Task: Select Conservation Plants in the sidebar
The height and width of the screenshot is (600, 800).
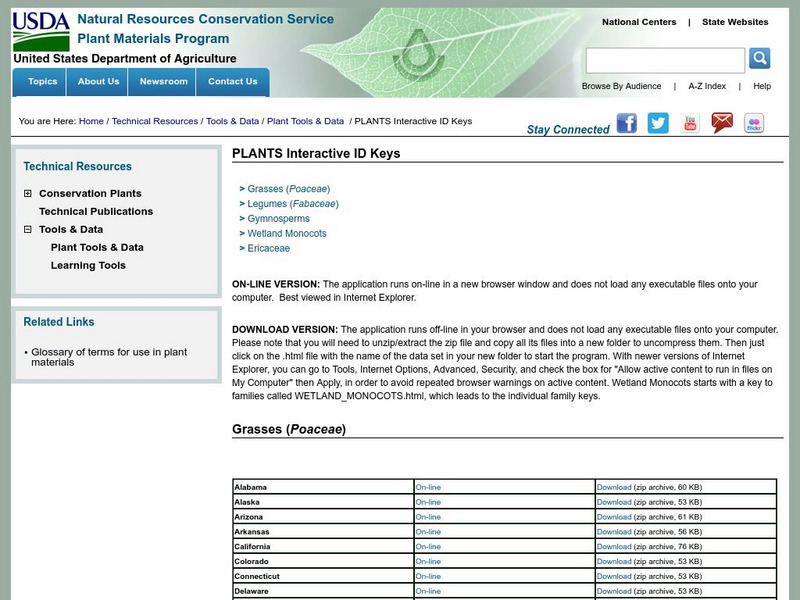Action: click(x=90, y=193)
